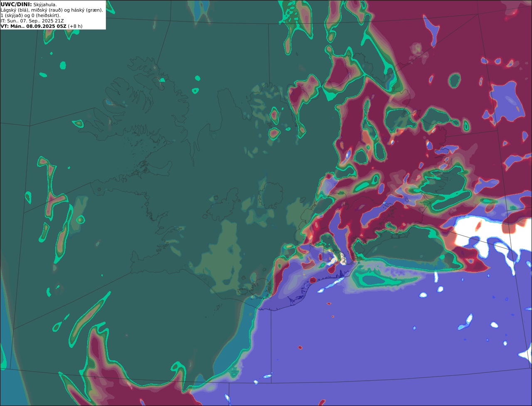Click the "Lágský (blá), miðský (rauð) og háský (græn)." line
This screenshot has height=406, width=532.
pyautogui.click(x=52, y=10)
